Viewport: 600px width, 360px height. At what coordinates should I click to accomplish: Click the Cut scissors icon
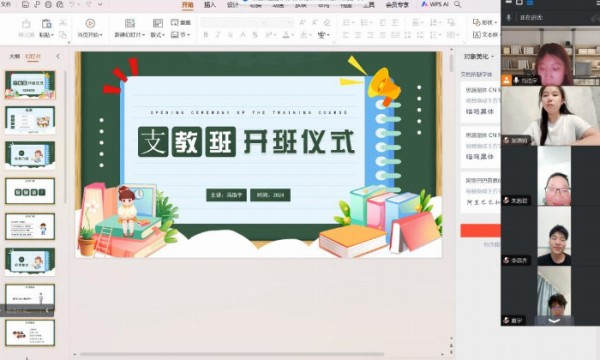click(63, 23)
